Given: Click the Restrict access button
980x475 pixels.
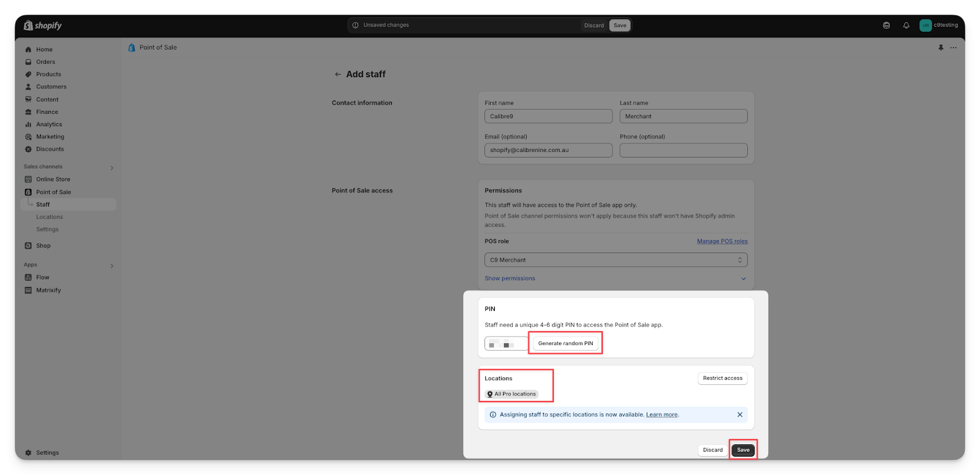Looking at the screenshot, I should [x=722, y=378].
